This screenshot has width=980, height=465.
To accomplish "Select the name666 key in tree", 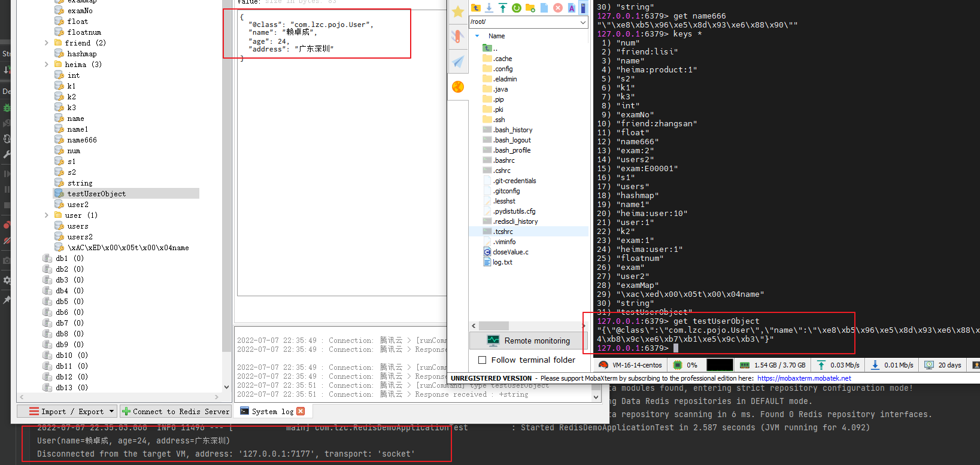I will [x=82, y=140].
